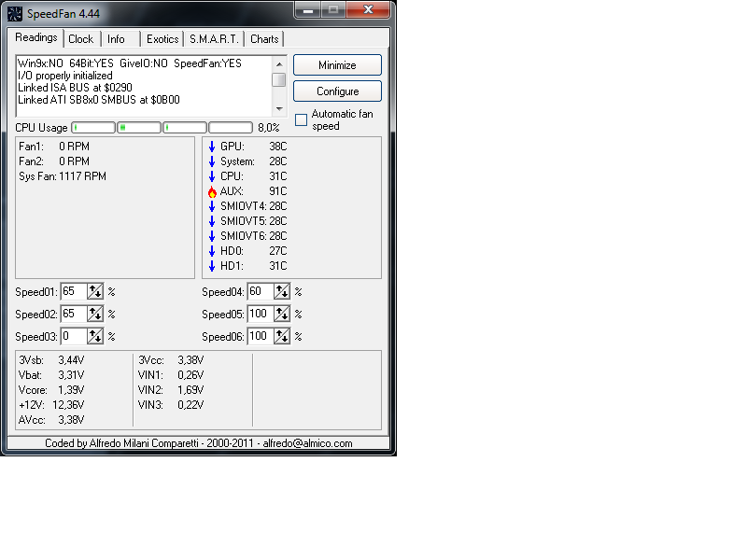
Task: Open the Charts tab
Action: pos(264,39)
